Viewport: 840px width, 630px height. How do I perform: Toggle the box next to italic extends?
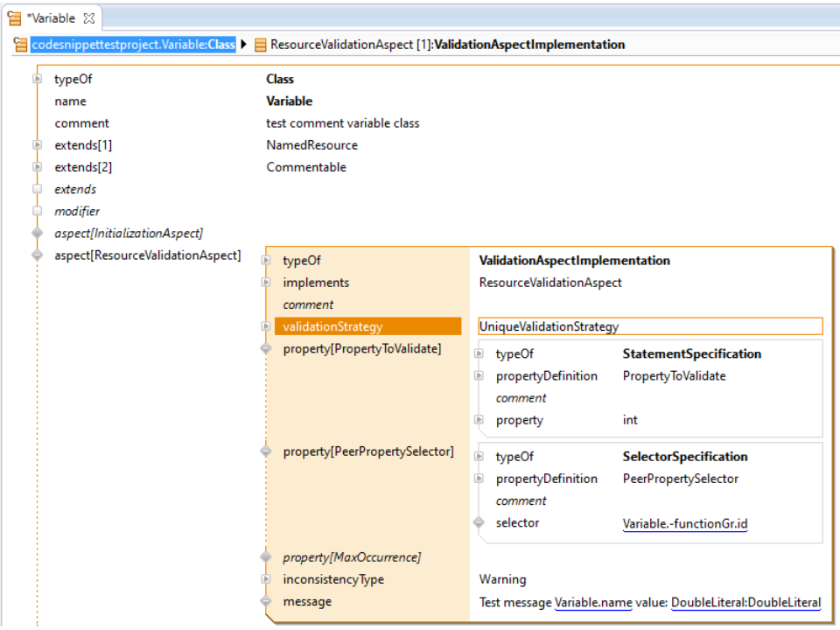(x=37, y=189)
